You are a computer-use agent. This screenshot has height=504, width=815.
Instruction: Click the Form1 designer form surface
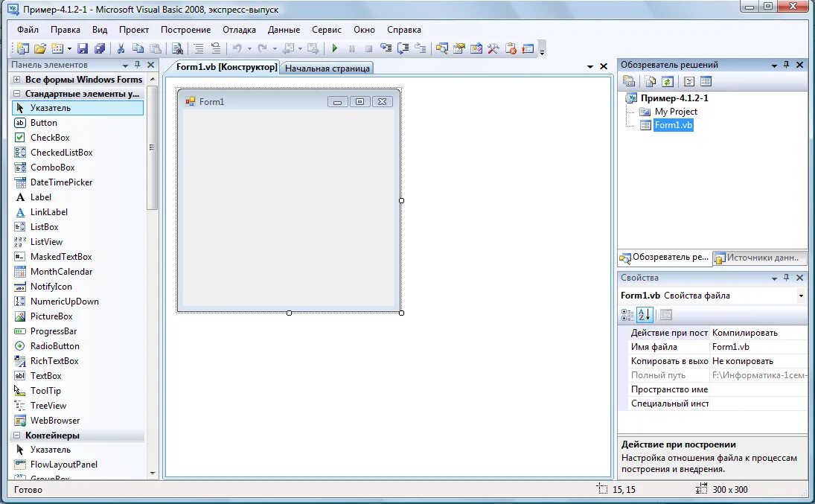coord(289,208)
